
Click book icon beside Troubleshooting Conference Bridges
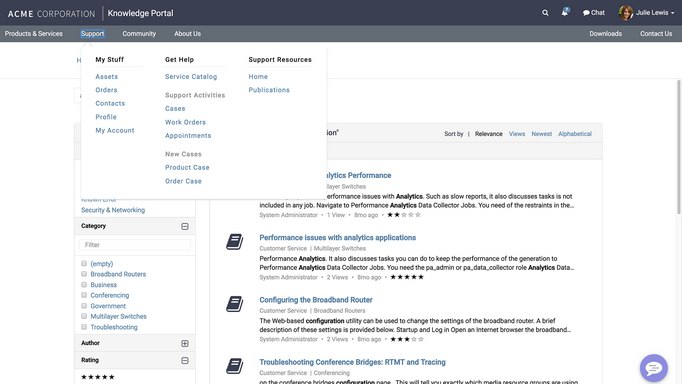point(234,366)
